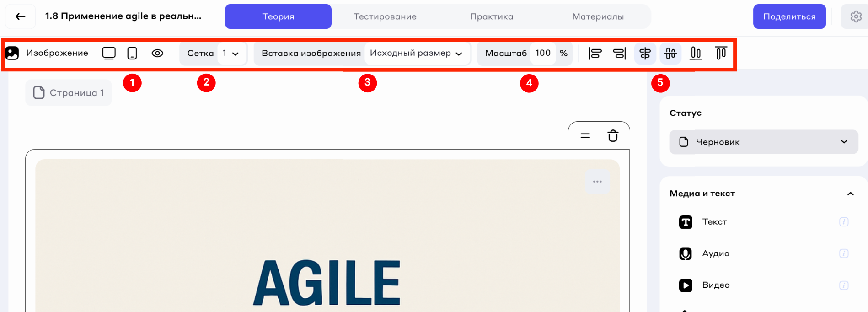Screen dimensions: 868x312
Task: Toggle preview with the eye icon
Action: (x=157, y=53)
